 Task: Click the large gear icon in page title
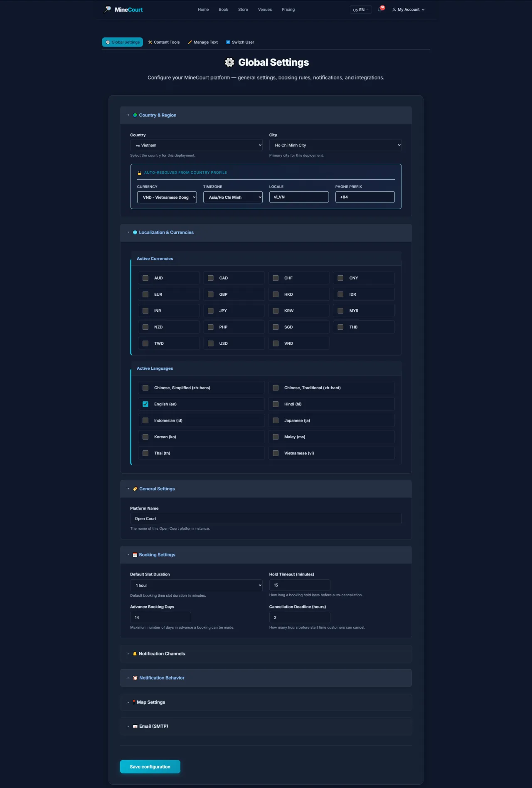tap(229, 62)
